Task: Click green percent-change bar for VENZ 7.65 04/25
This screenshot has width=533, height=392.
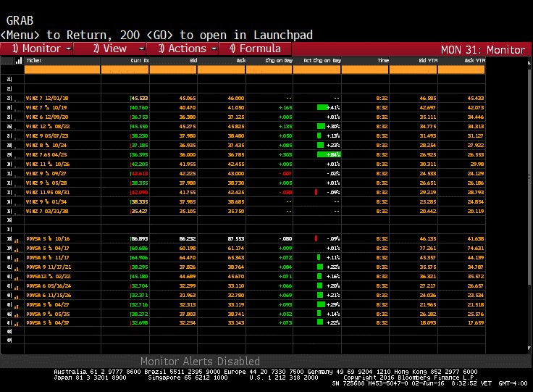Action: click(x=328, y=154)
